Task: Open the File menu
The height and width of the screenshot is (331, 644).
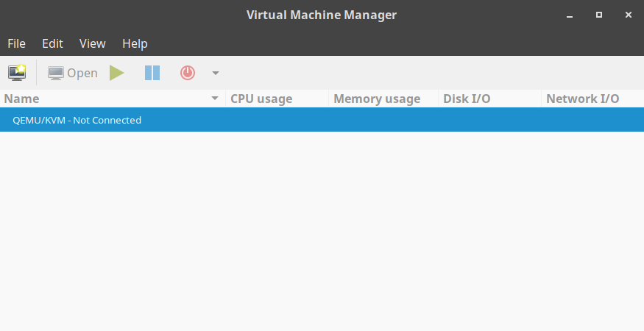Action: click(x=16, y=43)
